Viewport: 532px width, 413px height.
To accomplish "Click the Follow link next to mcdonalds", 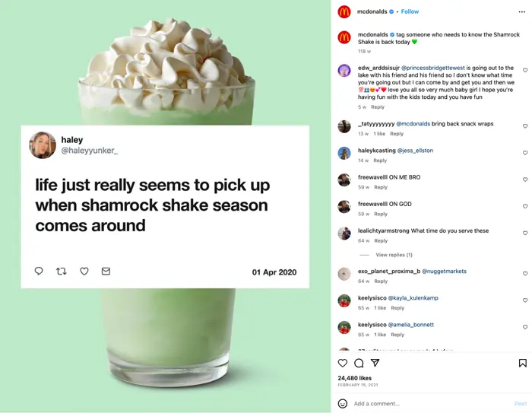I will [410, 11].
